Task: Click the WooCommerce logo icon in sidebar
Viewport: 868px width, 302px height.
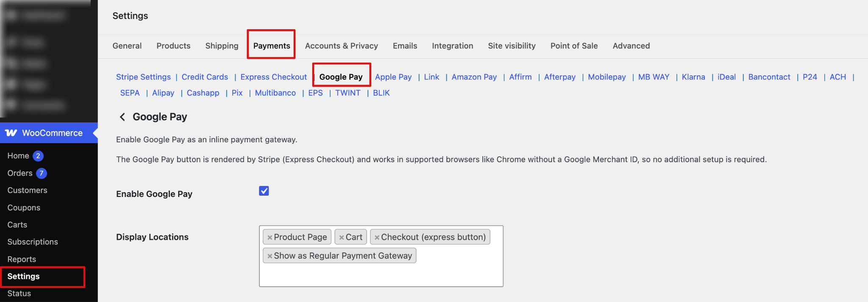Action: pyautogui.click(x=11, y=133)
